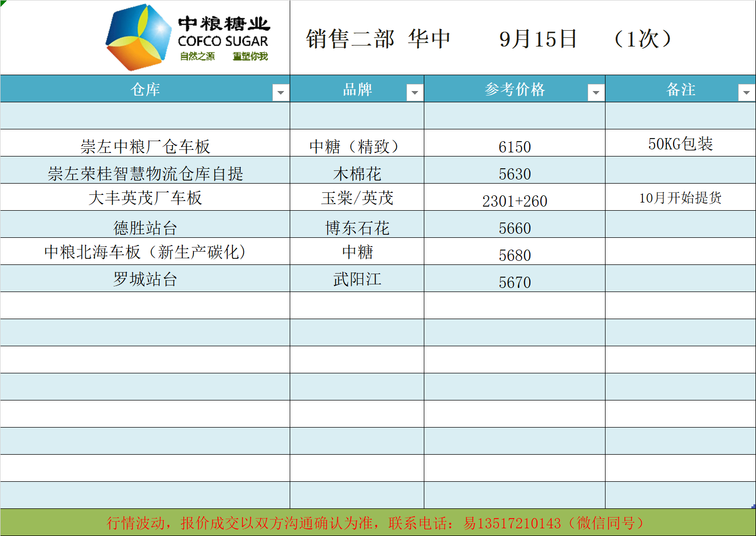This screenshot has height=536, width=756.
Task: Click the 备注 column filter arrow
Action: click(746, 93)
